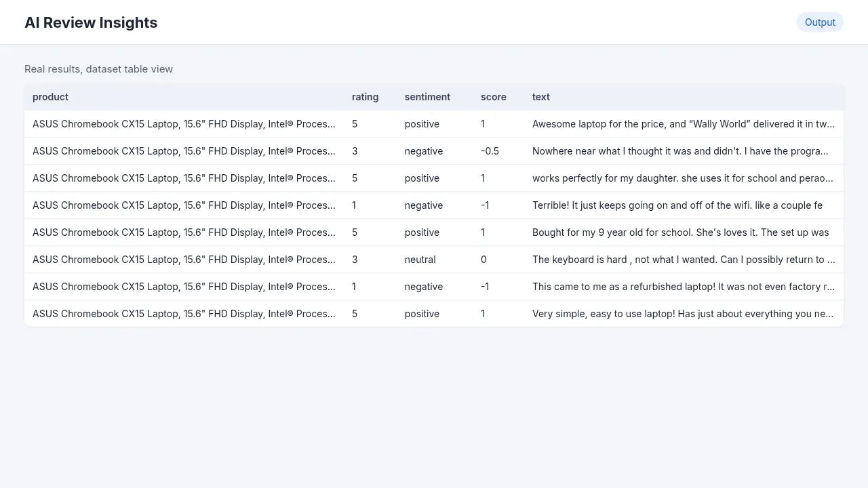Click the review beginning "Terrible! It just keeps going"
868x488 pixels.
point(677,205)
